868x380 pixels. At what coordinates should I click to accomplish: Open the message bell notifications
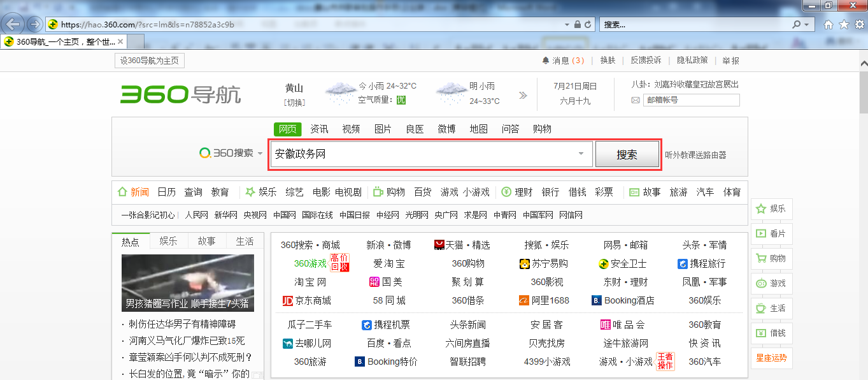click(x=546, y=61)
